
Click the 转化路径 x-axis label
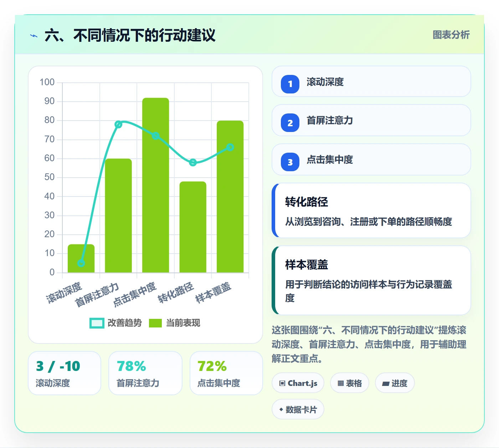tap(176, 292)
